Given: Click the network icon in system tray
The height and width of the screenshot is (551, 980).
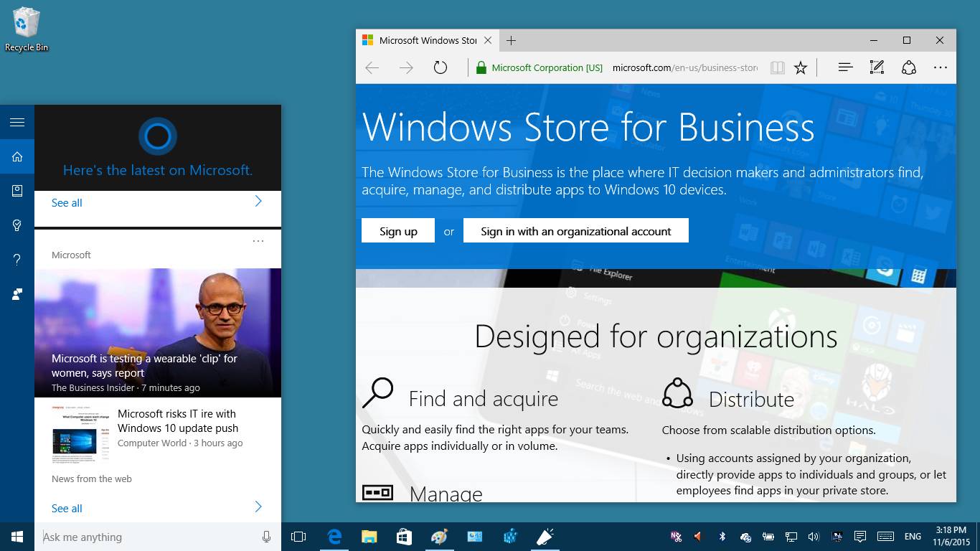Looking at the screenshot, I should pyautogui.click(x=791, y=537).
